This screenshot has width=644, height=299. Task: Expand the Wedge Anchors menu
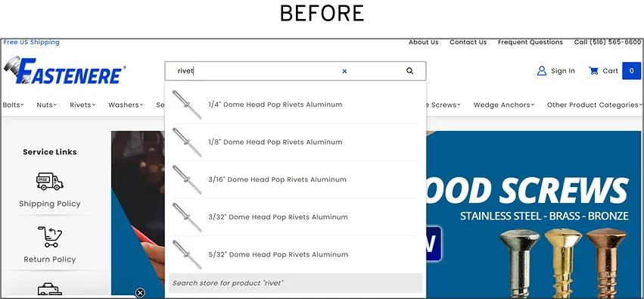504,104
